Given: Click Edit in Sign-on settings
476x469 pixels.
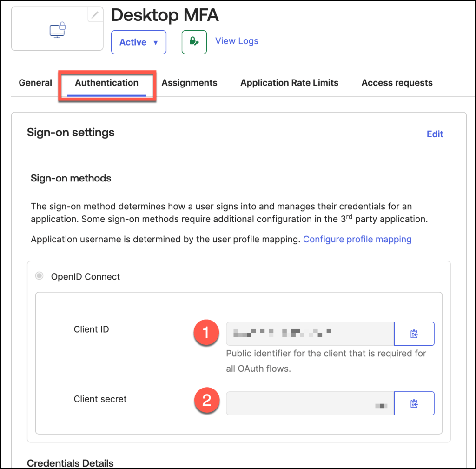Looking at the screenshot, I should click(x=435, y=134).
